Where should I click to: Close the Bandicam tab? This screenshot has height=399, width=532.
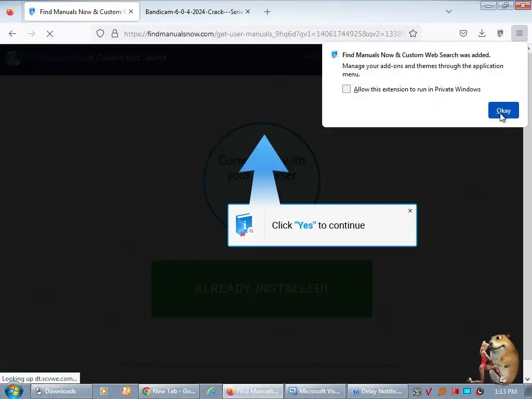248,11
